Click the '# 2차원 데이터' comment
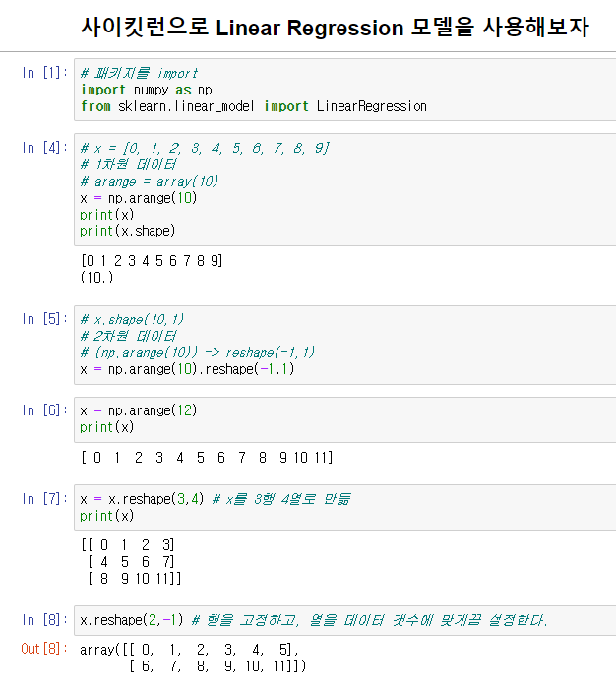 [x=128, y=336]
